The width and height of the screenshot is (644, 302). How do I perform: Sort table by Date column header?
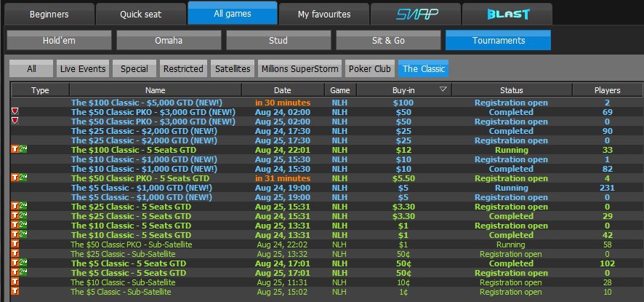point(283,90)
